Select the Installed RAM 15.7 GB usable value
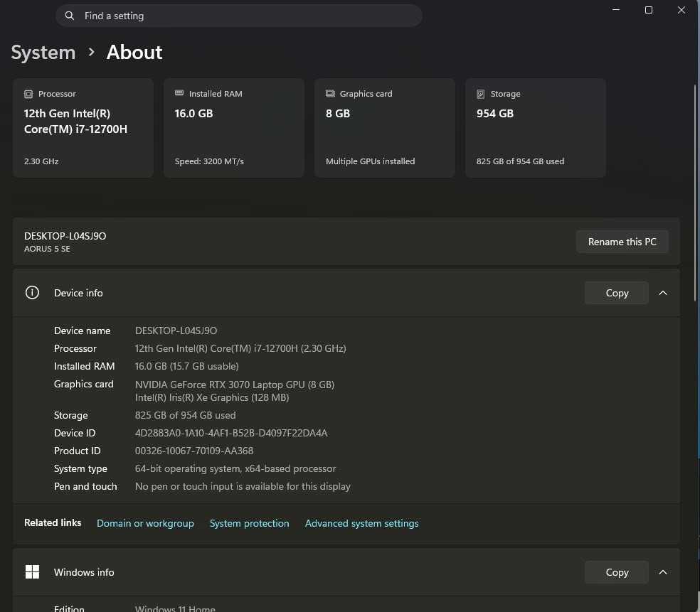 coord(186,366)
